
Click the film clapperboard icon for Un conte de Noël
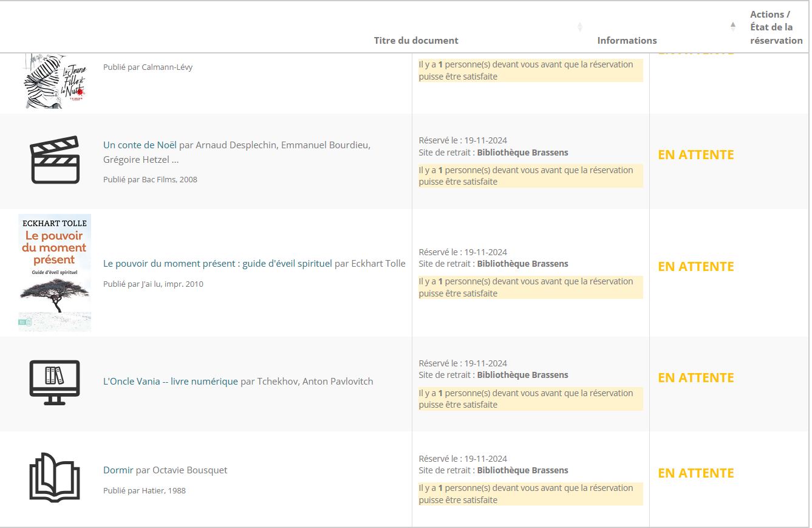(55, 160)
